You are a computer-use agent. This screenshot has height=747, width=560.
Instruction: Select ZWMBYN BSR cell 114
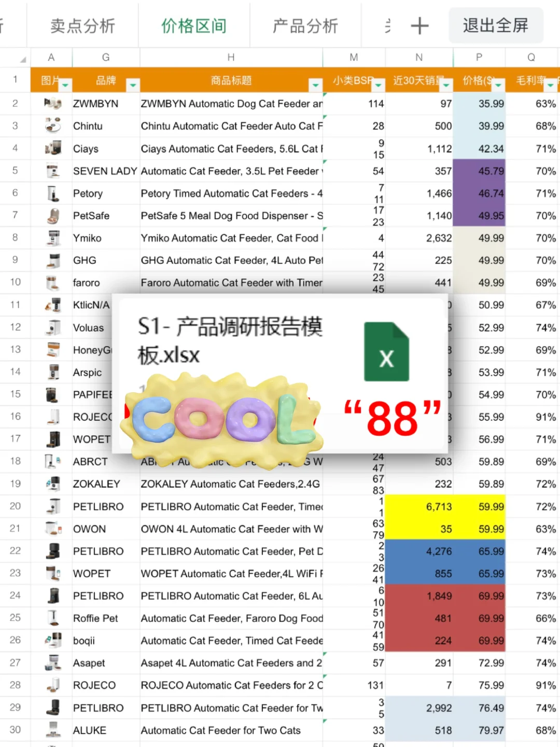[x=354, y=104]
